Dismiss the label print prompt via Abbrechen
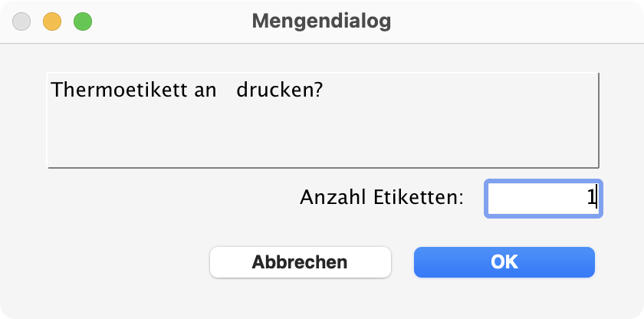This screenshot has height=319, width=644. click(300, 262)
